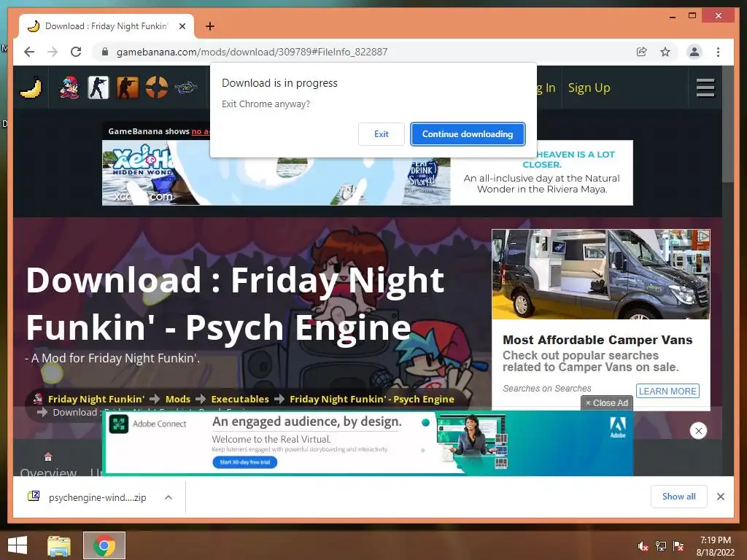Screen dimensions: 747x560
Task: Open File Explorer from the taskbar
Action: pyautogui.click(x=59, y=545)
